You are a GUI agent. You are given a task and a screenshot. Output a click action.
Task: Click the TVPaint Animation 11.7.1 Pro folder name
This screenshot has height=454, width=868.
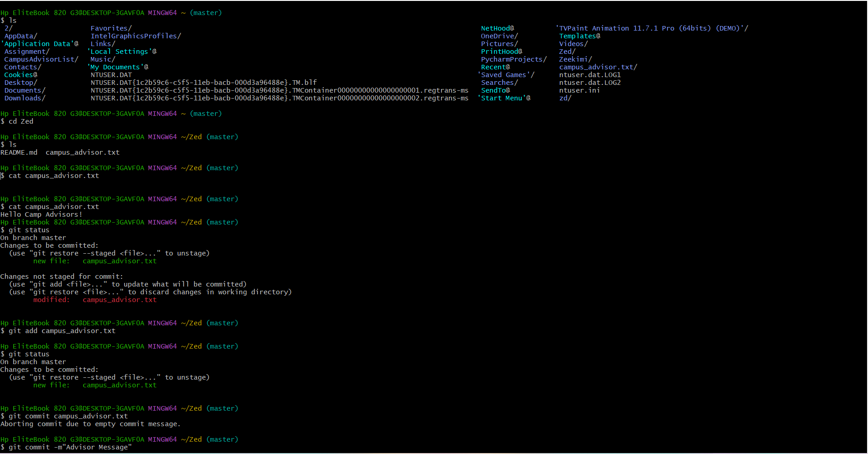[651, 28]
